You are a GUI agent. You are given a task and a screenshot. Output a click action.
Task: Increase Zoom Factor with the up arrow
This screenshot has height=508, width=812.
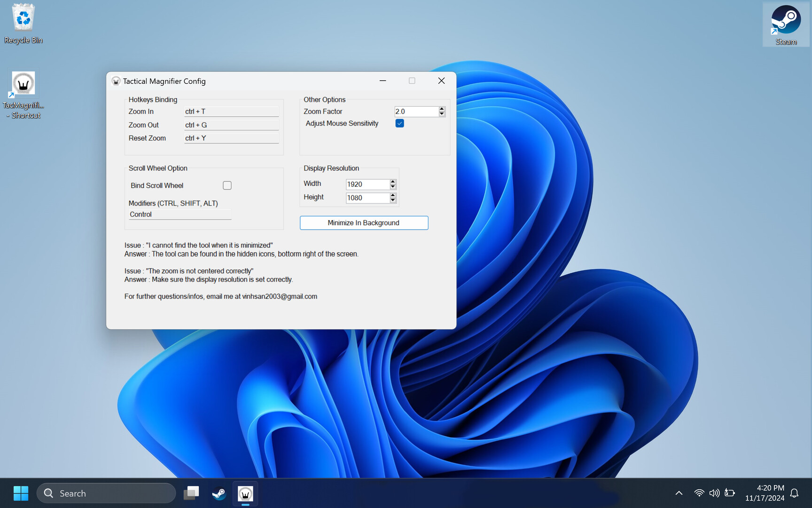click(x=442, y=109)
